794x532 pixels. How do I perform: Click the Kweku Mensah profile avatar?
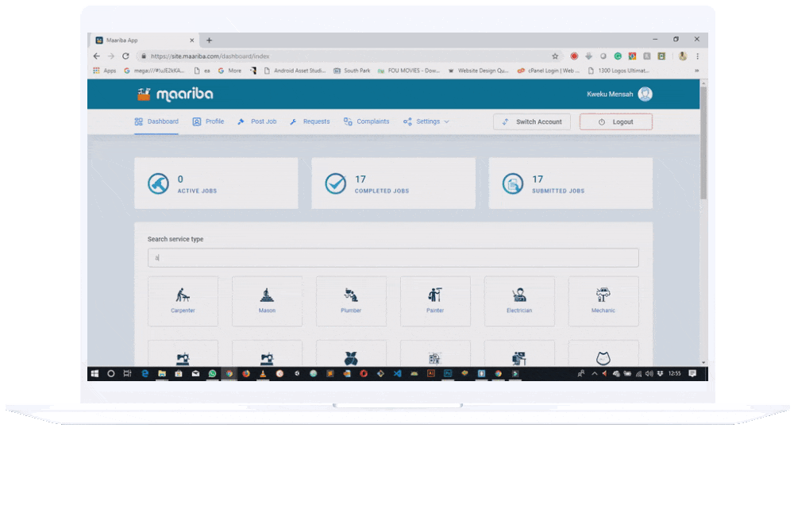pos(645,94)
